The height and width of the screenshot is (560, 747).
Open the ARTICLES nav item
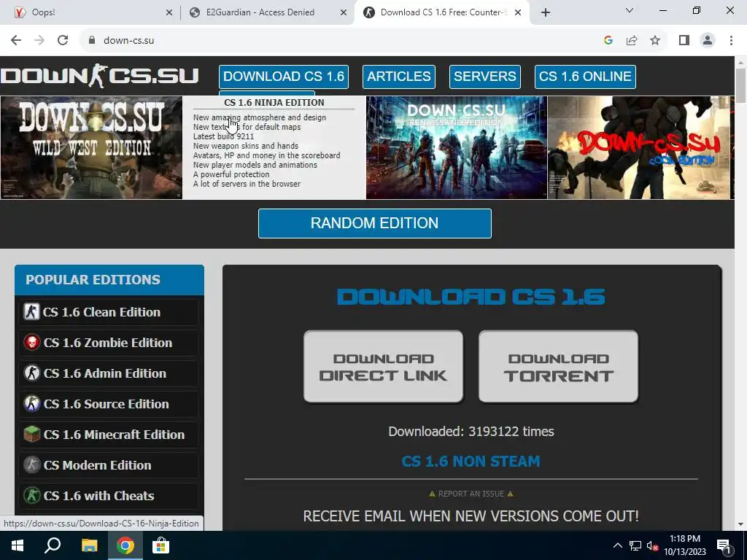[x=399, y=77]
